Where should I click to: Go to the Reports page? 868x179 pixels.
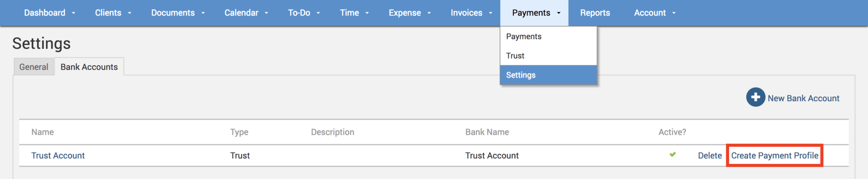tap(595, 13)
